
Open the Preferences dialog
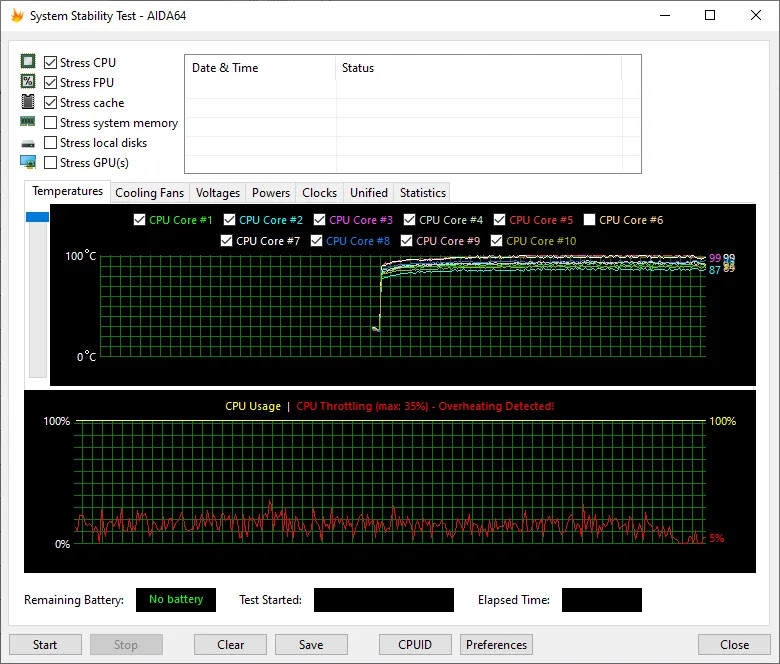[x=496, y=645]
